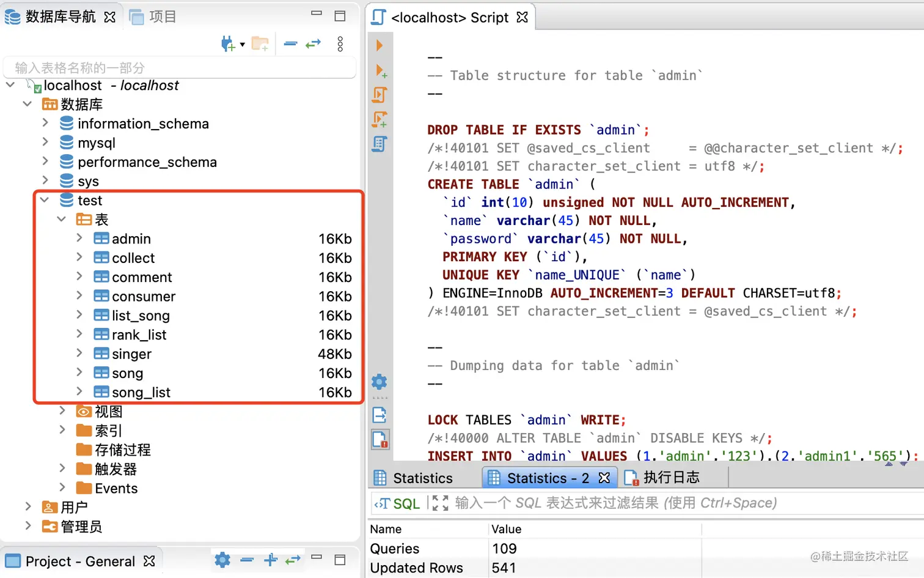Click the expand filter panel icon beside SQL
924x578 pixels.
[440, 503]
